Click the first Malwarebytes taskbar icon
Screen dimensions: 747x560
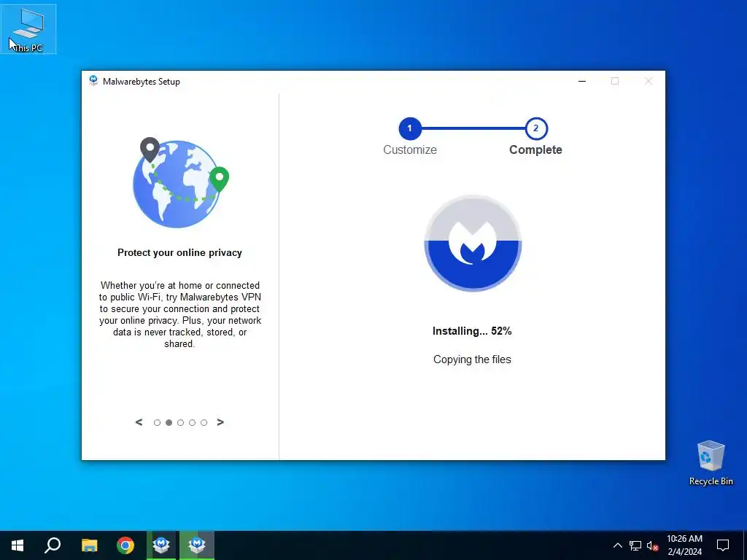(161, 545)
